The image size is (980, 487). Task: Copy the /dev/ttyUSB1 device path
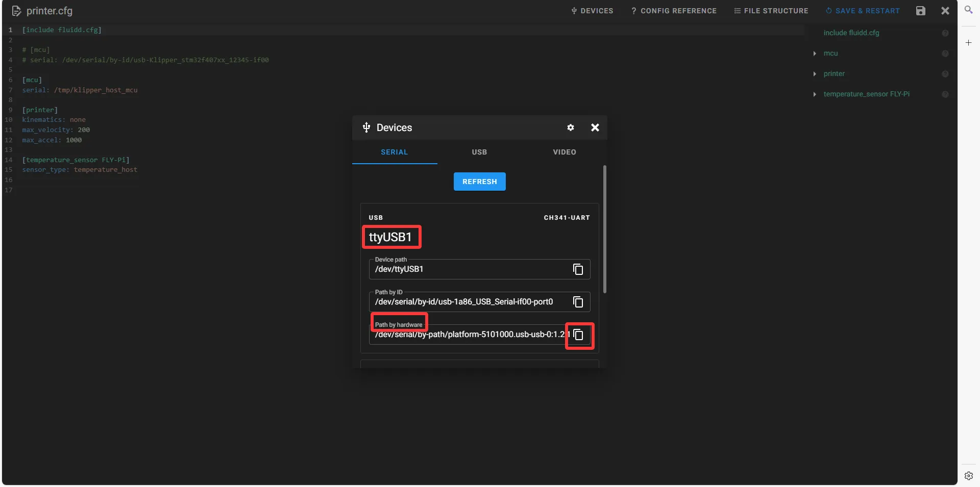pyautogui.click(x=578, y=269)
